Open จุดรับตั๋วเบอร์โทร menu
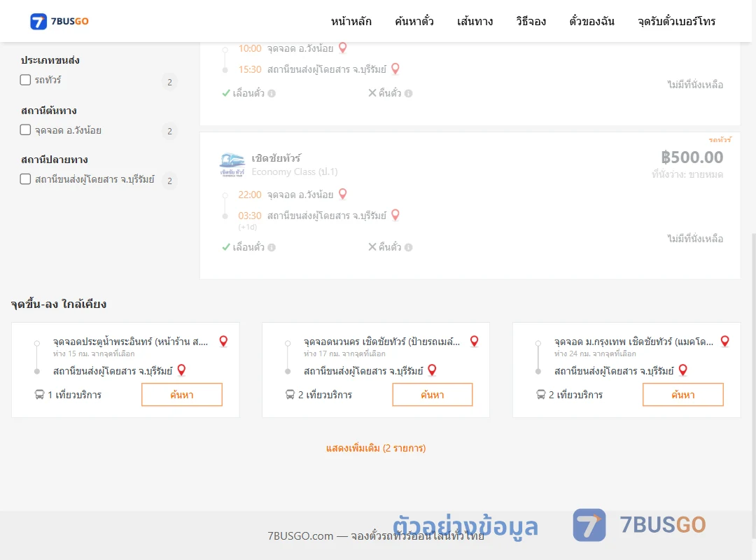756x560 pixels. (676, 22)
